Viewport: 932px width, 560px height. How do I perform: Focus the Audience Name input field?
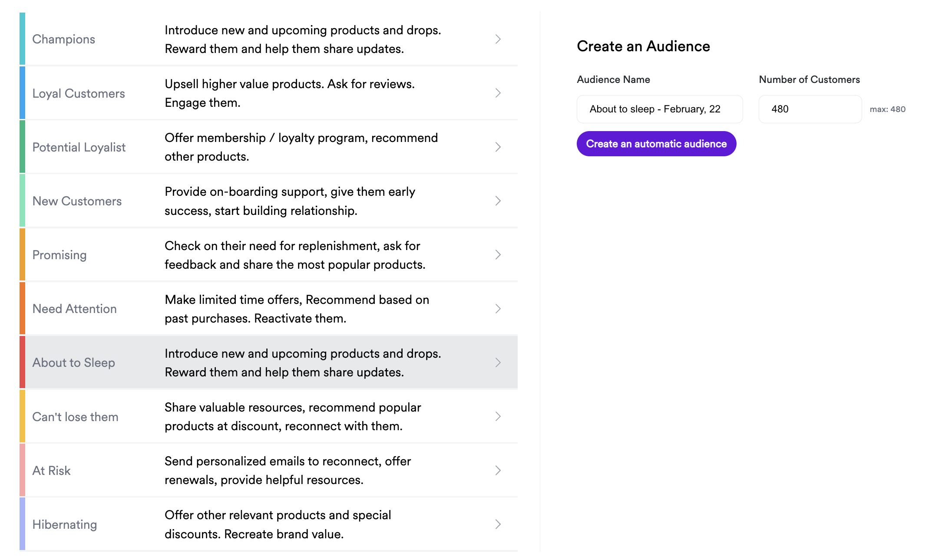click(x=659, y=109)
